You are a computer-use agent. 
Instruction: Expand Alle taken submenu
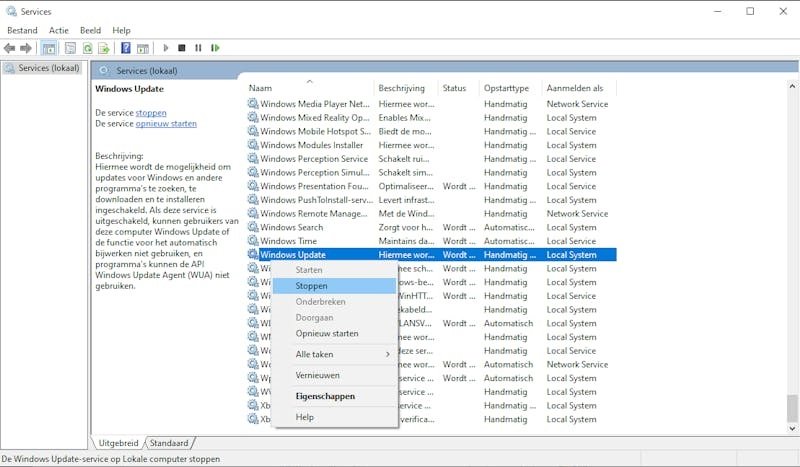coord(334,354)
